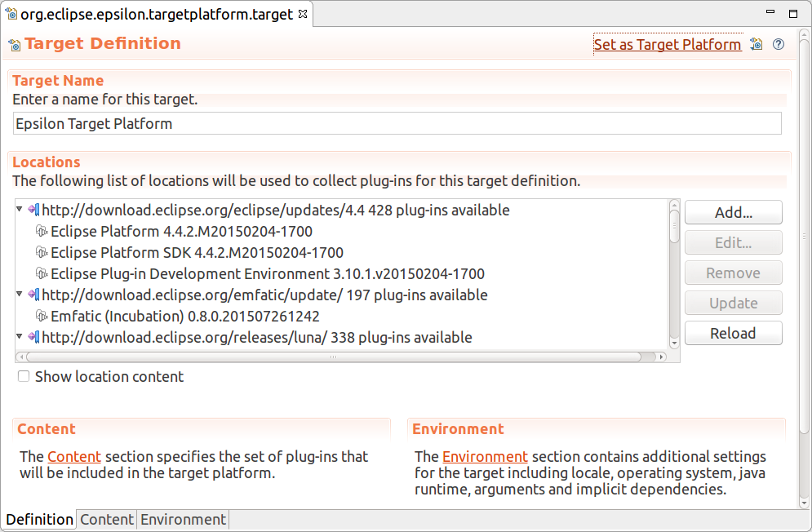Select the plugin icon beside Eclipse Platform 4.4.2

[x=42, y=231]
